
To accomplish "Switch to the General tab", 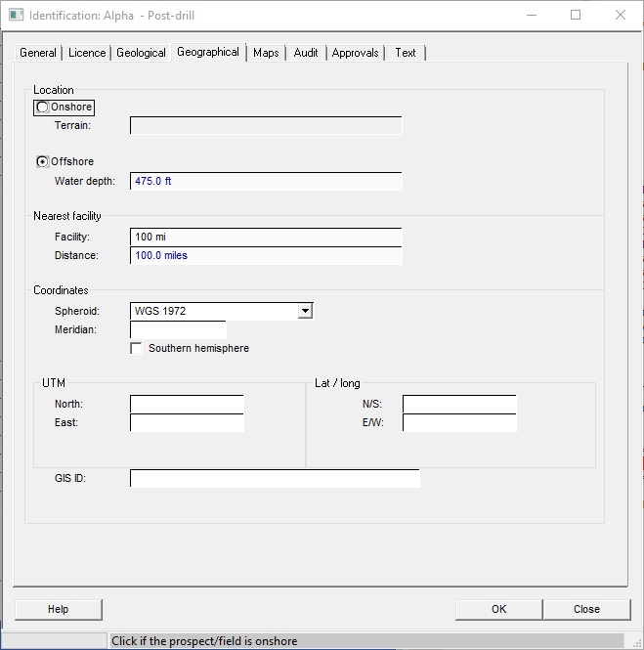I will pos(38,53).
